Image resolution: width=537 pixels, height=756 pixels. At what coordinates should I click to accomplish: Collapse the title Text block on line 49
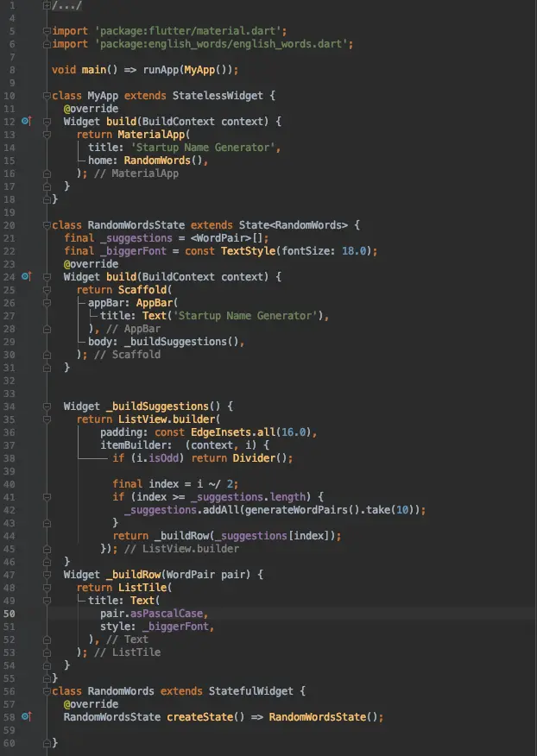(47, 601)
